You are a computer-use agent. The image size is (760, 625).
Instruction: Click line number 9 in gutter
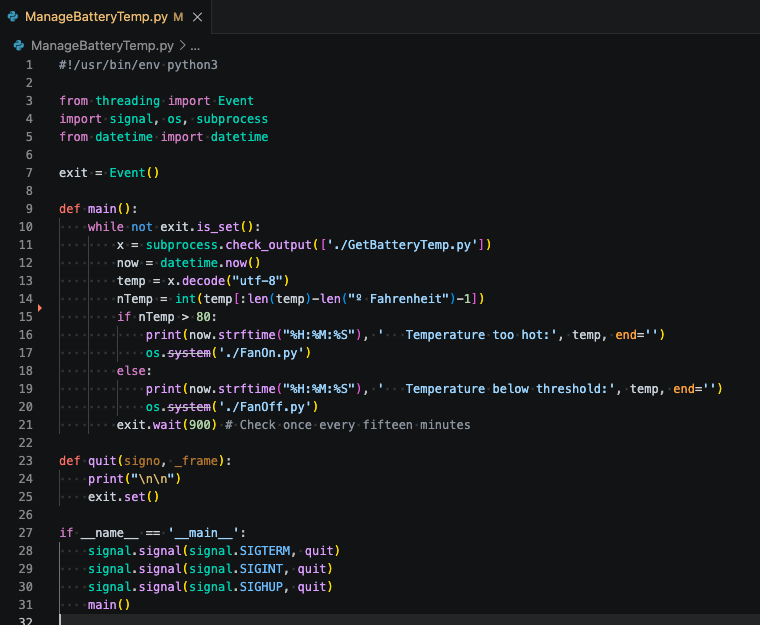click(x=29, y=209)
